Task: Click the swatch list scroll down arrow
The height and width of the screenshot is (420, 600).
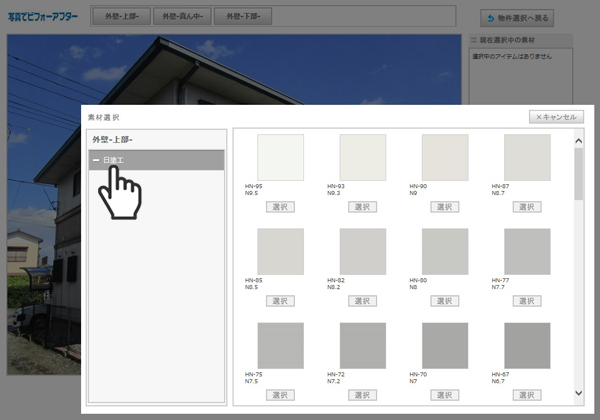Action: (578, 394)
